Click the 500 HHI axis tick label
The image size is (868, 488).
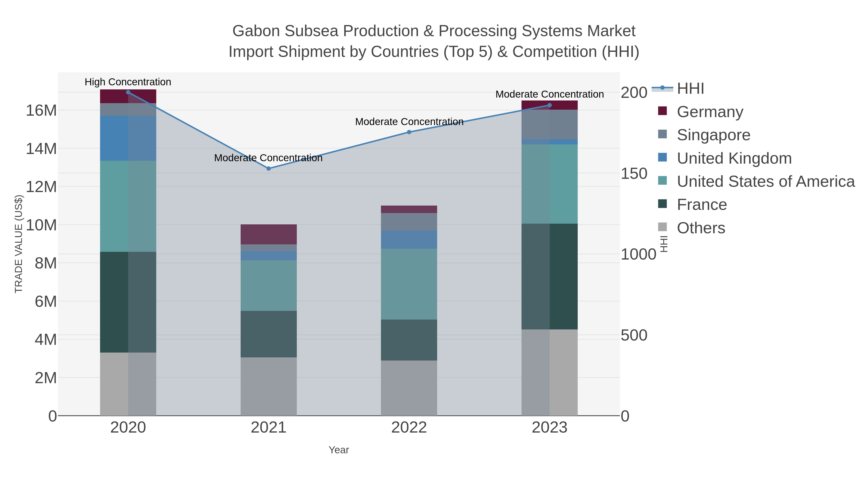click(634, 335)
